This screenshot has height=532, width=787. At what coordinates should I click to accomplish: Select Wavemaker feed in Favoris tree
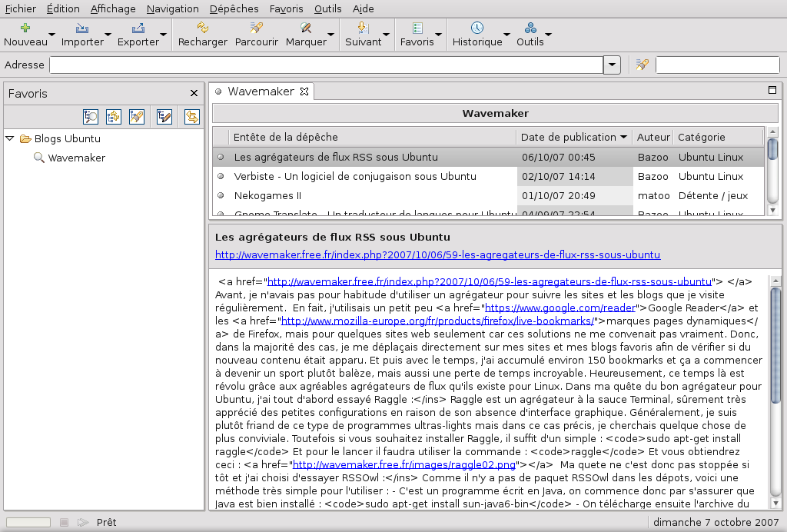pos(76,158)
